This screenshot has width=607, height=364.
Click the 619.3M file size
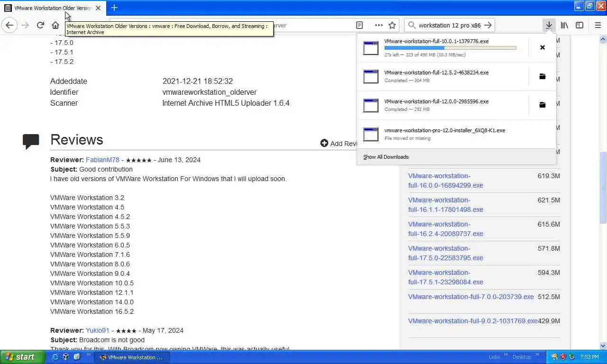[x=549, y=176]
